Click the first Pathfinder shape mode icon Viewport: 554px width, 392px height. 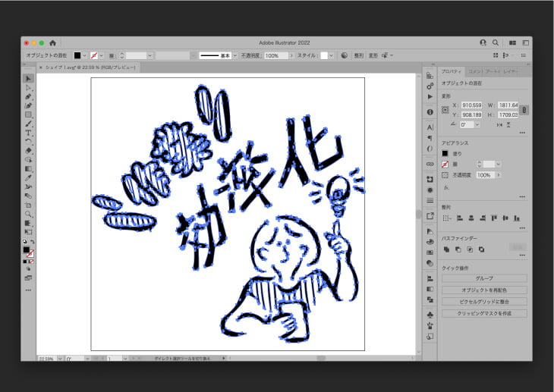click(447, 249)
